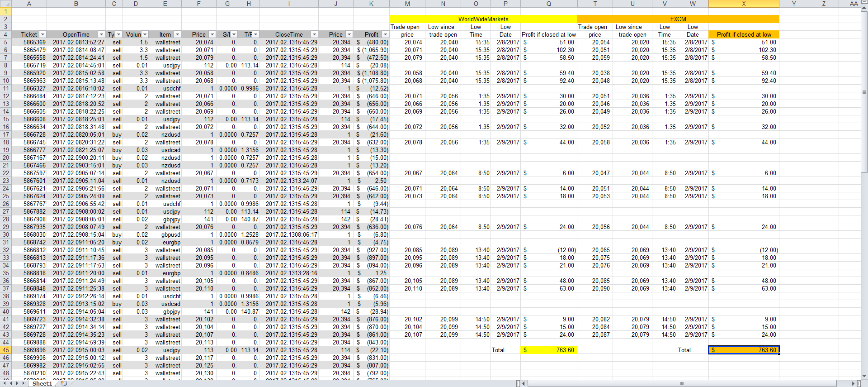Click the vertical scrollbar thumb
Image resolution: width=868 pixels, height=387 pixels.
click(864, 92)
